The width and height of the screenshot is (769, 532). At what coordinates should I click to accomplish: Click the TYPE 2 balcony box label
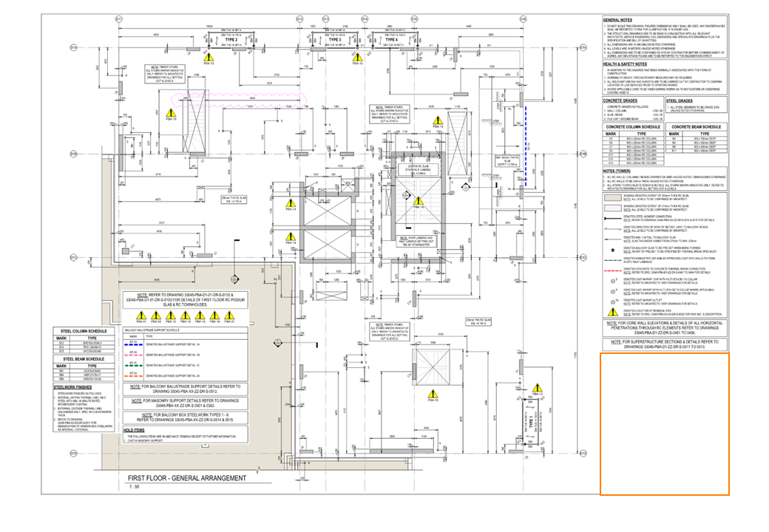point(231,40)
